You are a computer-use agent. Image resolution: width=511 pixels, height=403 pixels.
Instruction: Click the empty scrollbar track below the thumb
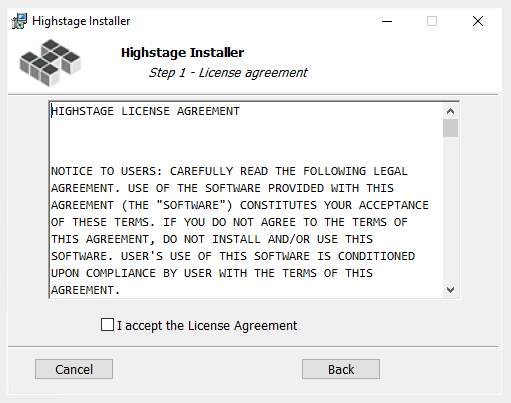[x=450, y=209]
